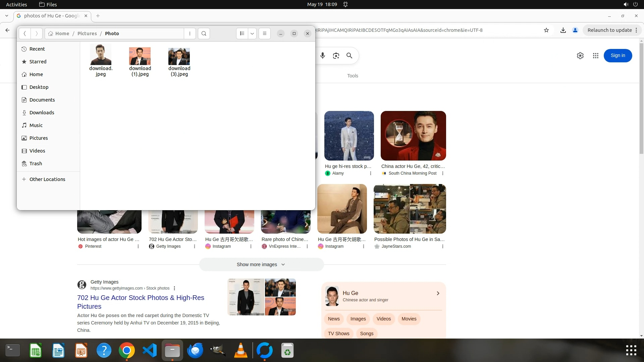
Task: Toggle list view in Files toolbar
Action: pos(242,34)
